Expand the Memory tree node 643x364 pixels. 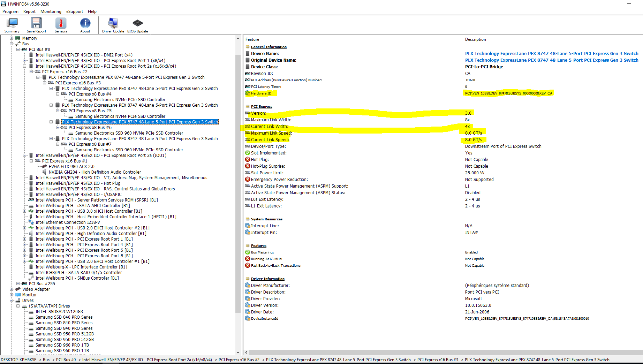coord(12,38)
